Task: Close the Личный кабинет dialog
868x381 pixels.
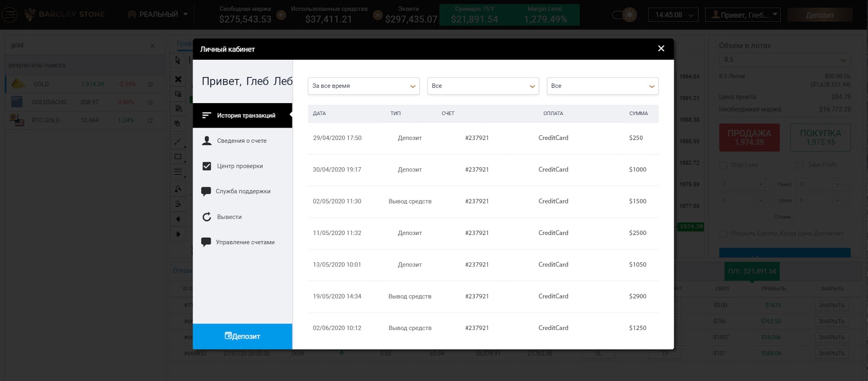Action: [x=661, y=48]
